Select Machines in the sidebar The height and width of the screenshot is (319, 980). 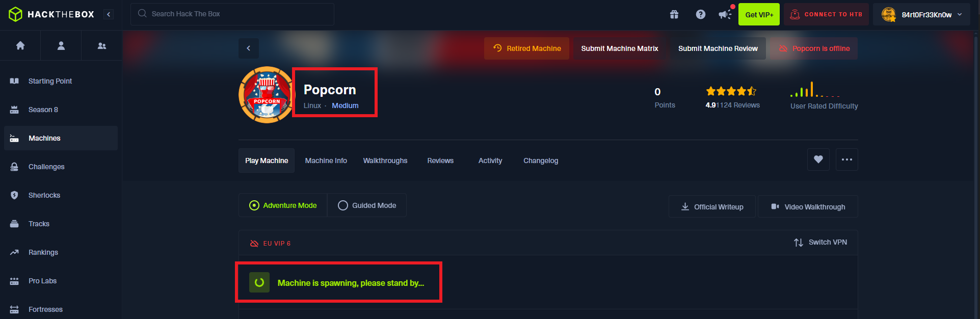[x=61, y=138]
